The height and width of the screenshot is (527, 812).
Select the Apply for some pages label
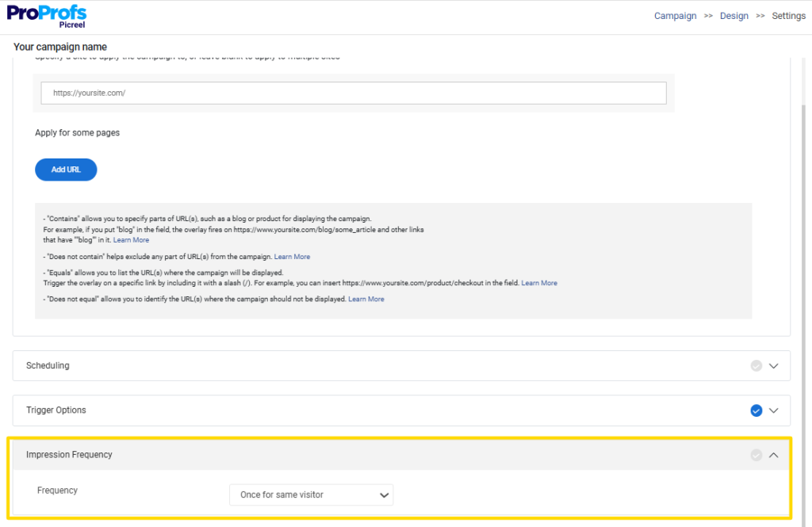click(77, 132)
